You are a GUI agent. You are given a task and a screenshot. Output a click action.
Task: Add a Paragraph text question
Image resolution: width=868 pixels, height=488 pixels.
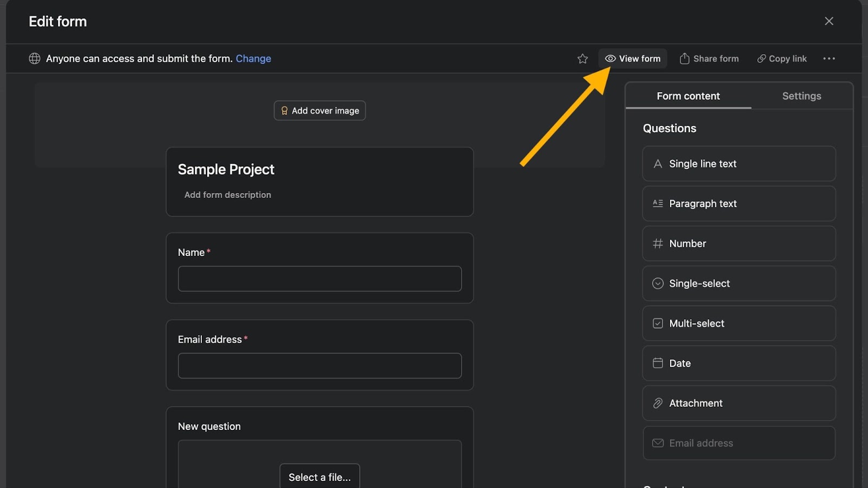(739, 204)
